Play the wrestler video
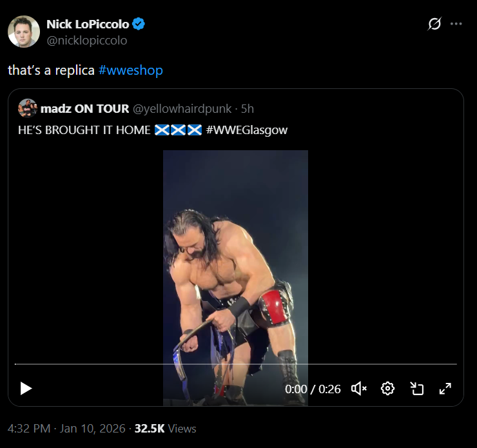The image size is (477, 448). 26,388
